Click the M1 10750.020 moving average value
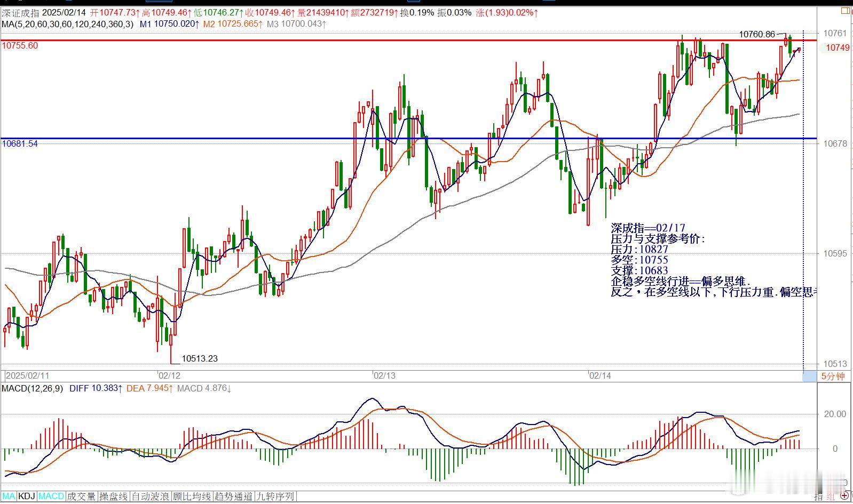 (170, 23)
